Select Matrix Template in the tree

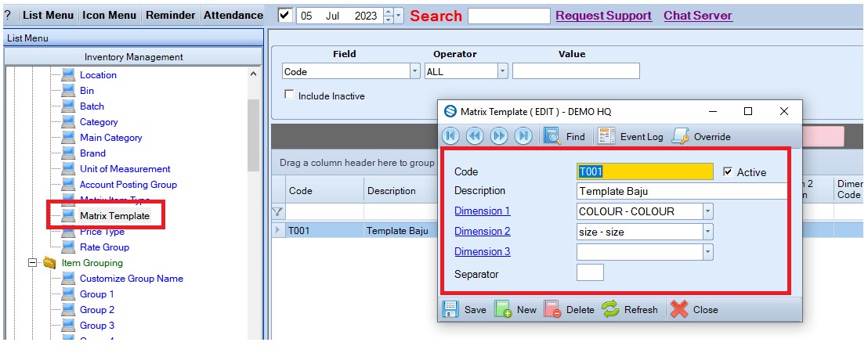click(114, 216)
